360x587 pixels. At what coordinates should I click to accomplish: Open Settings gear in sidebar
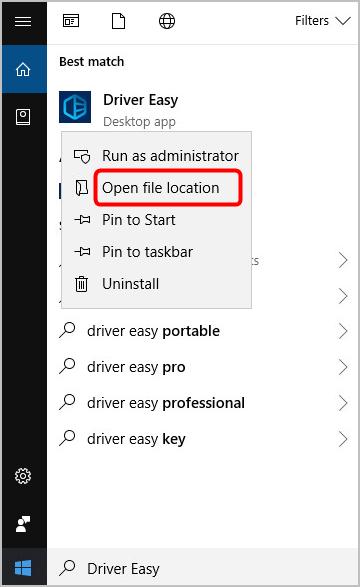(23, 476)
